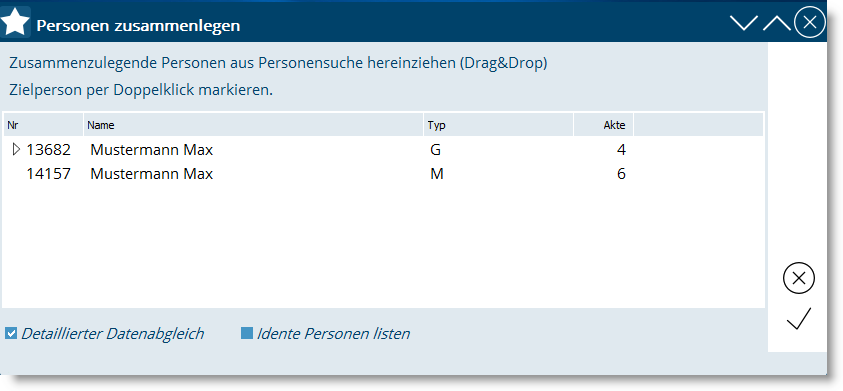Confirm merge with the checkmark icon
This screenshot has width=843, height=391.
tap(799, 318)
